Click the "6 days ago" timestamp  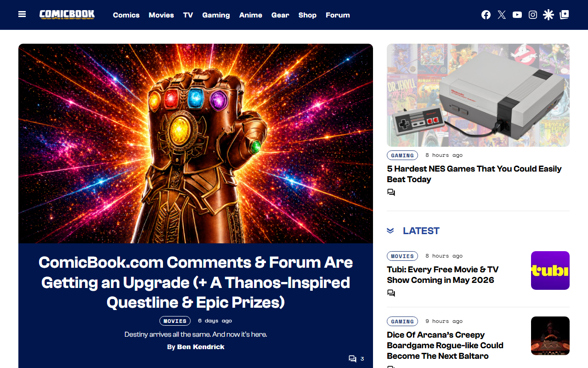coord(215,321)
